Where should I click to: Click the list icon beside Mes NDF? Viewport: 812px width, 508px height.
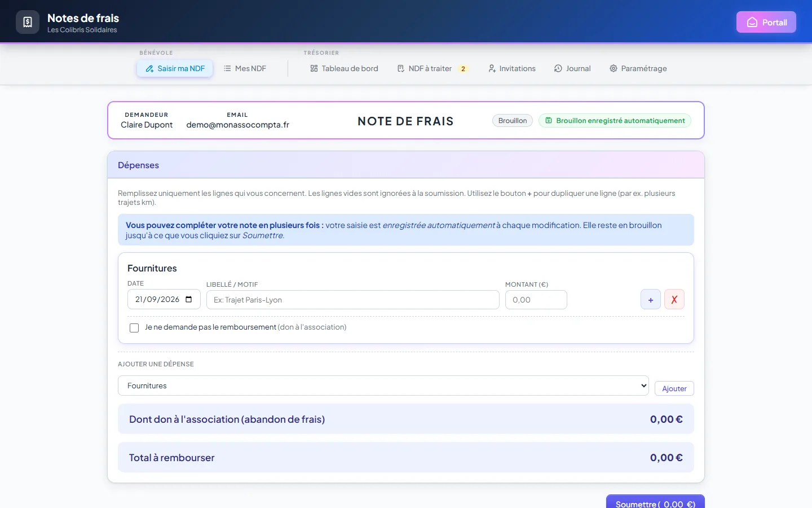pos(227,68)
